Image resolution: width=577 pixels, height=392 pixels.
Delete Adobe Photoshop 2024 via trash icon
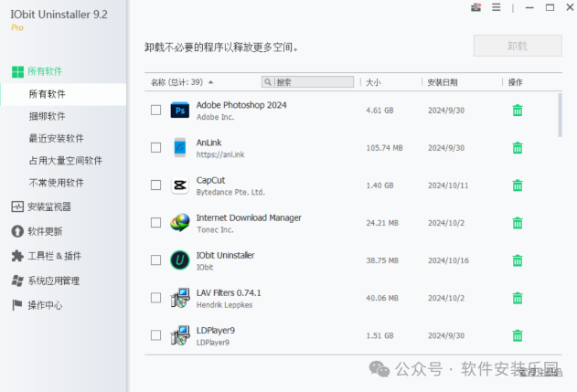[518, 111]
